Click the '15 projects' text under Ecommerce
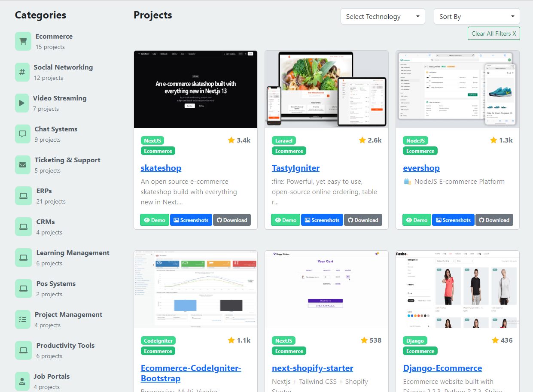Viewport: 533px width, 392px height. pos(50,47)
